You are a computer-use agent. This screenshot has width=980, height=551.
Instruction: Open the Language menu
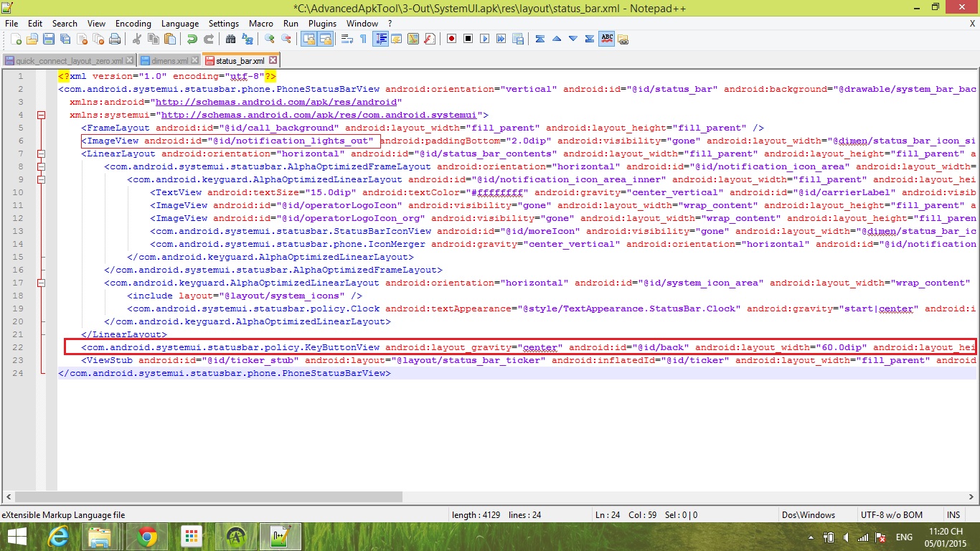(180, 24)
